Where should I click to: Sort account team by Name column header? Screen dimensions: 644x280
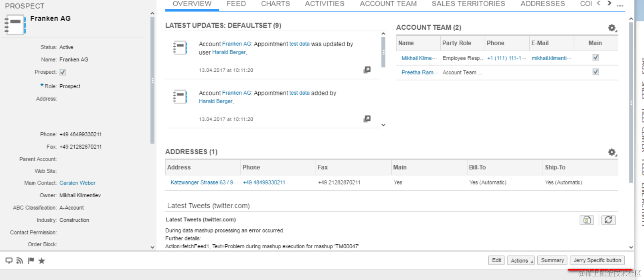pyautogui.click(x=418, y=43)
